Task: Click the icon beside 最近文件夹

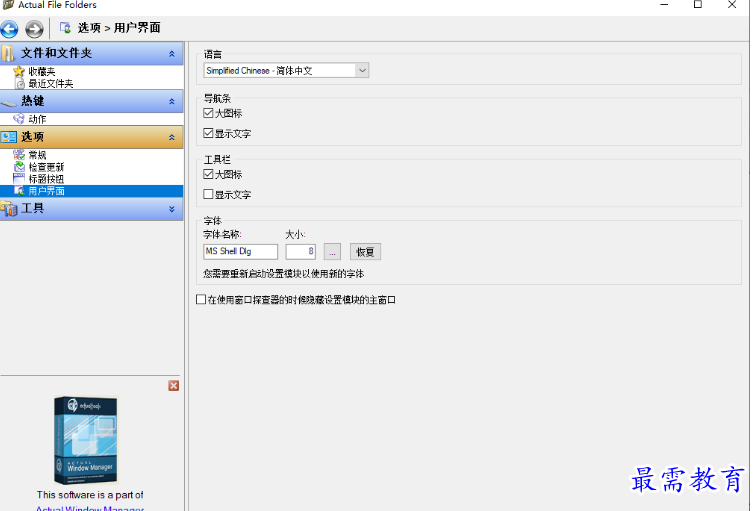Action: [20, 84]
